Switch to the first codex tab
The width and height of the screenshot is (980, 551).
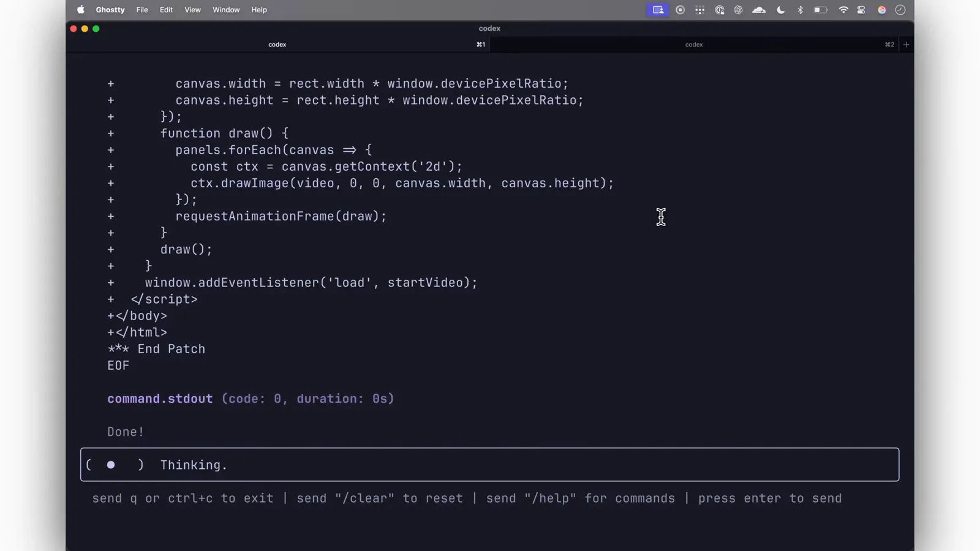point(277,45)
